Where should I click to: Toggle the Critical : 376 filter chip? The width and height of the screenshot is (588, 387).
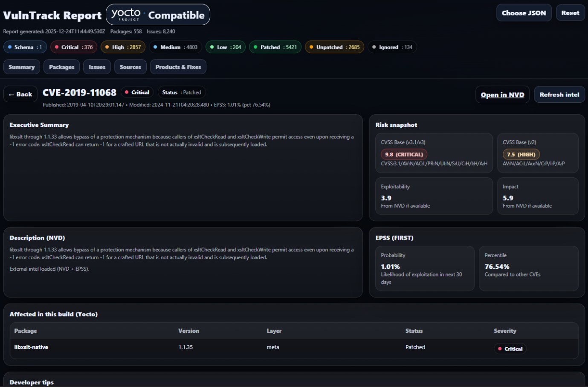74,47
